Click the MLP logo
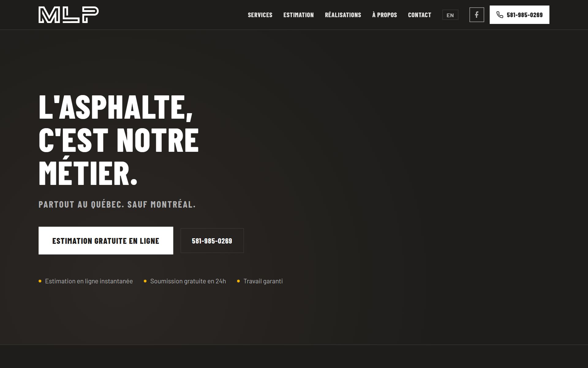Image resolution: width=588 pixels, height=368 pixels. pos(69,15)
